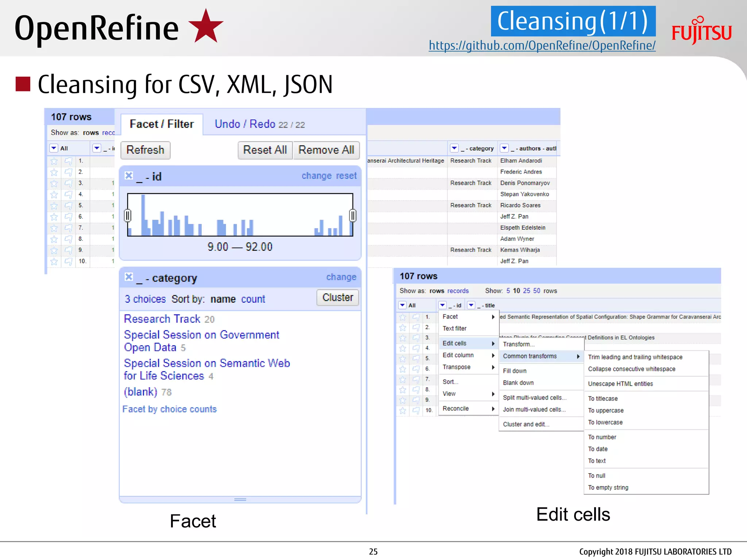Viewport: 747px width, 560px height.
Task: Star row 8 in the Edit cells grid
Action: 403,390
